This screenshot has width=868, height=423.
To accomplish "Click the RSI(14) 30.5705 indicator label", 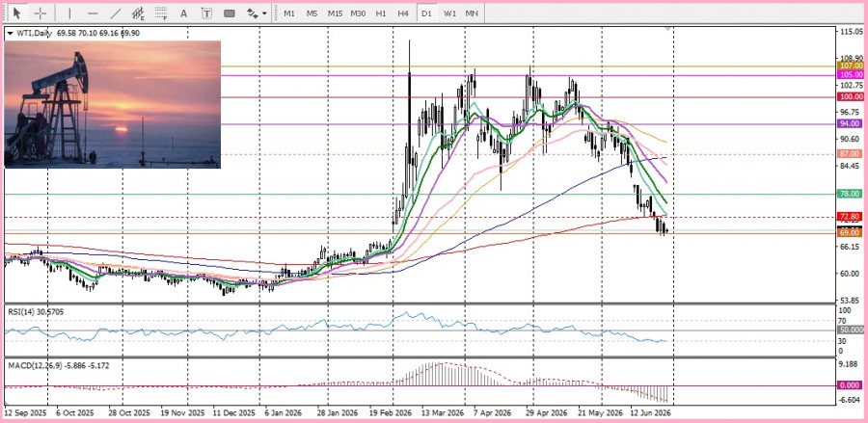I will point(36,312).
